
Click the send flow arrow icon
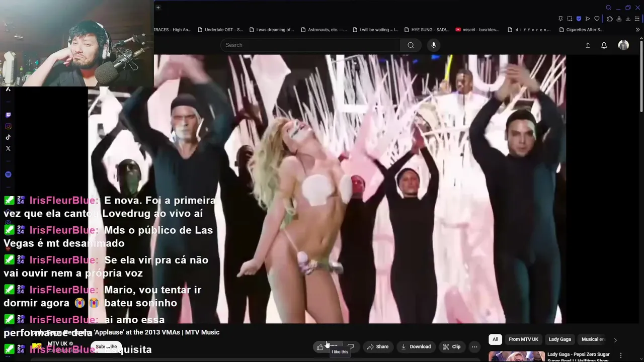point(588,19)
